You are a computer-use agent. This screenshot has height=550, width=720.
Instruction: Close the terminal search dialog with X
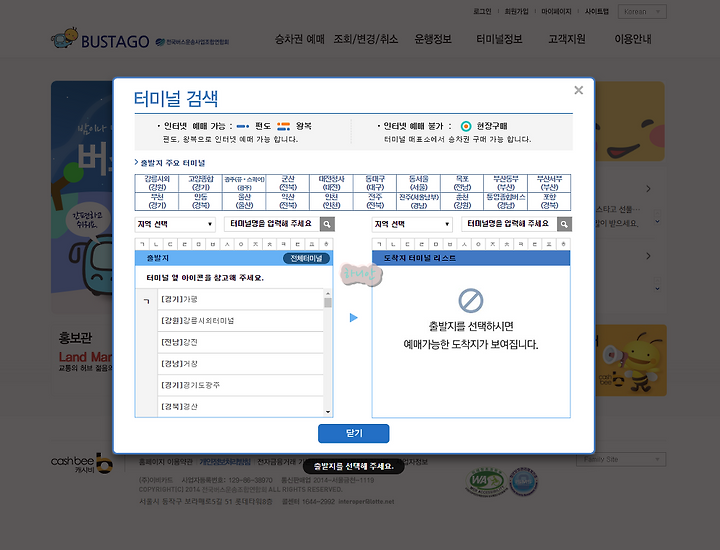coord(579,90)
